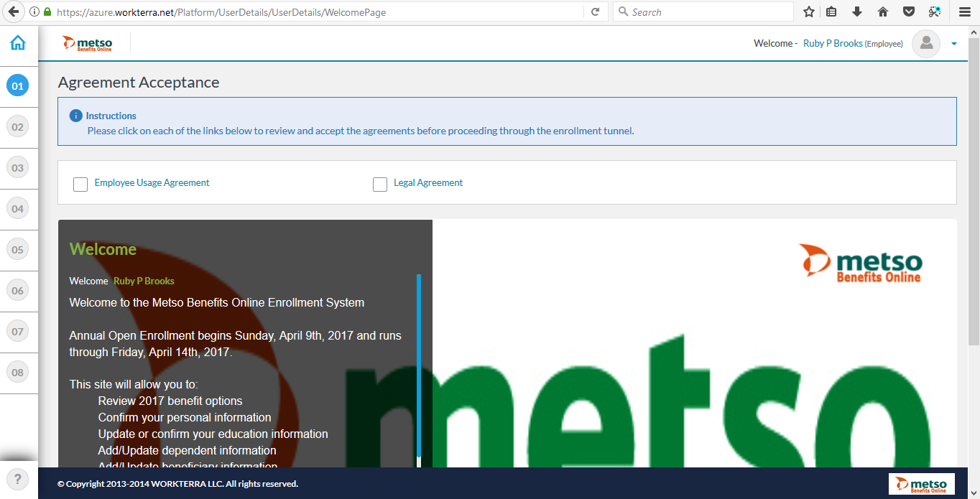
Task: Click 'Update or confirm your education information'
Action: tap(213, 434)
